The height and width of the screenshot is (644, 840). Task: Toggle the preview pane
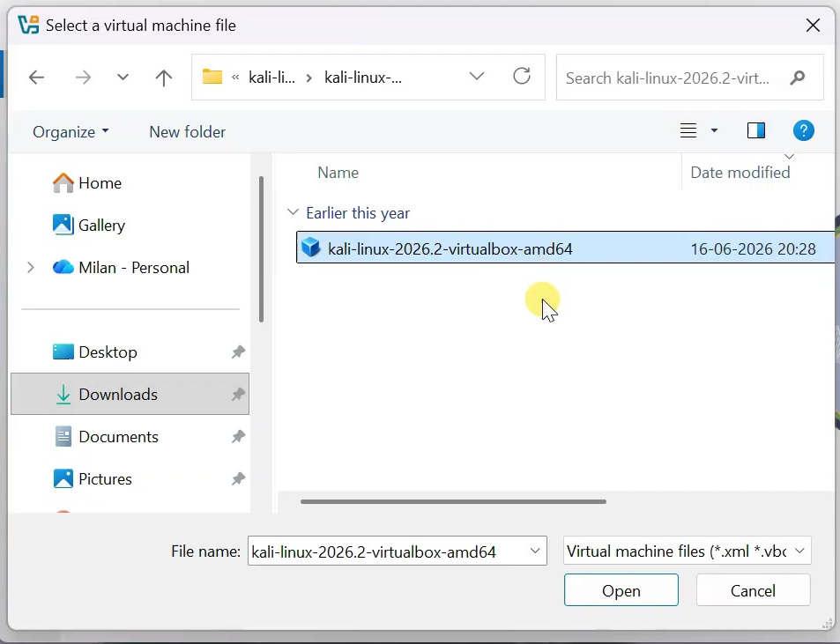pos(756,130)
